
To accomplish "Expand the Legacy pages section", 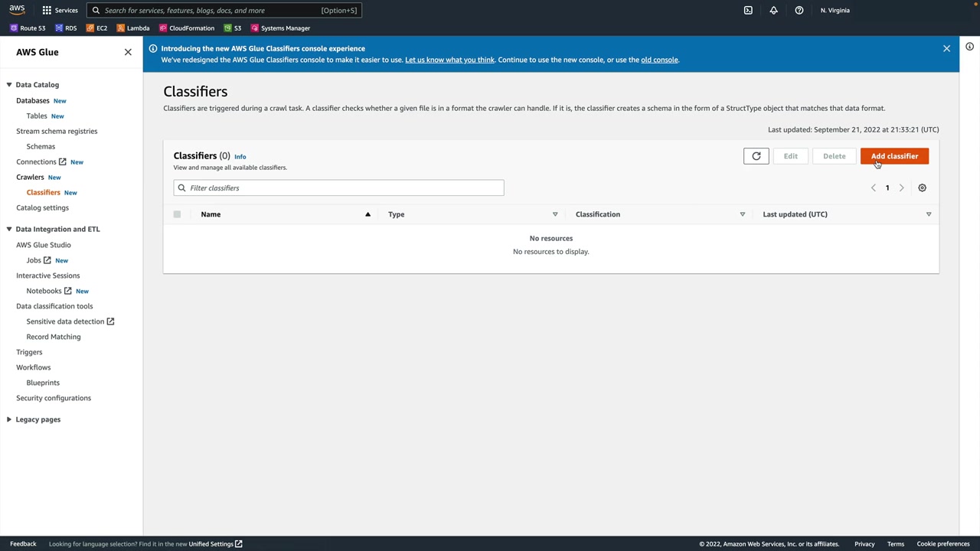I will tap(9, 419).
